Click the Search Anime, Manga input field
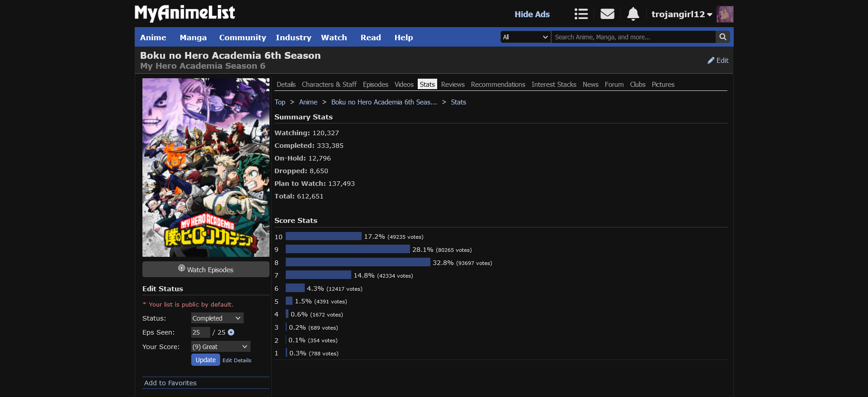Image resolution: width=868 pixels, height=397 pixels. 633,37
